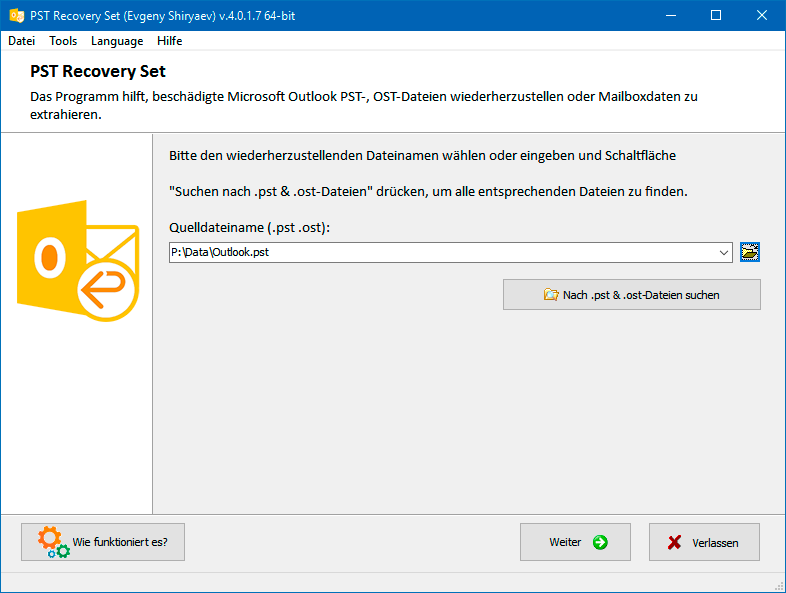Screen dimensions: 786x593
Task: Minimize the PST Recovery Set window
Action: [669, 15]
